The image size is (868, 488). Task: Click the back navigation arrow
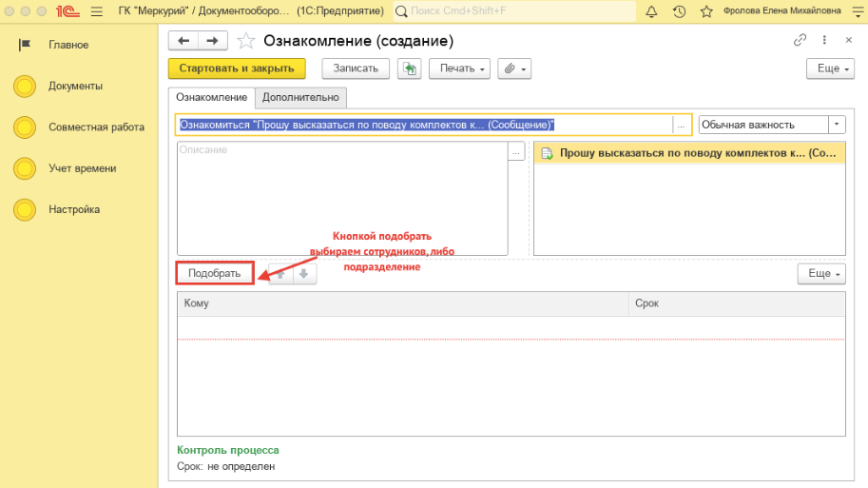point(183,41)
